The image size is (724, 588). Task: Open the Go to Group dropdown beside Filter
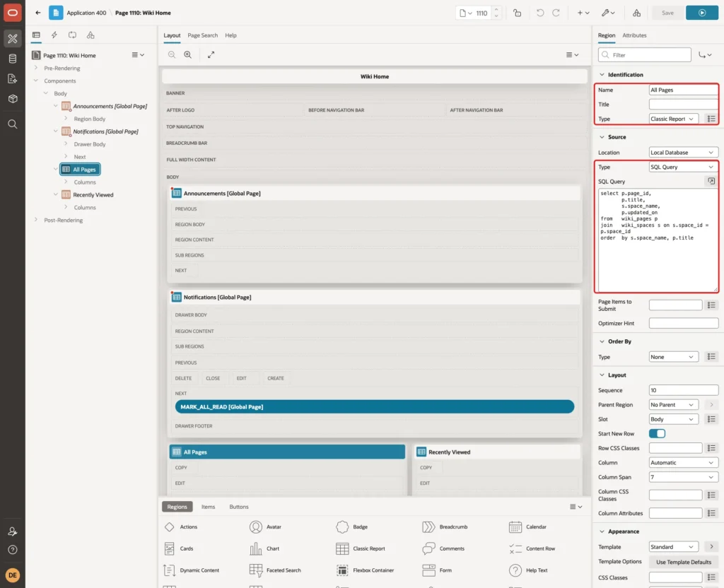(705, 55)
